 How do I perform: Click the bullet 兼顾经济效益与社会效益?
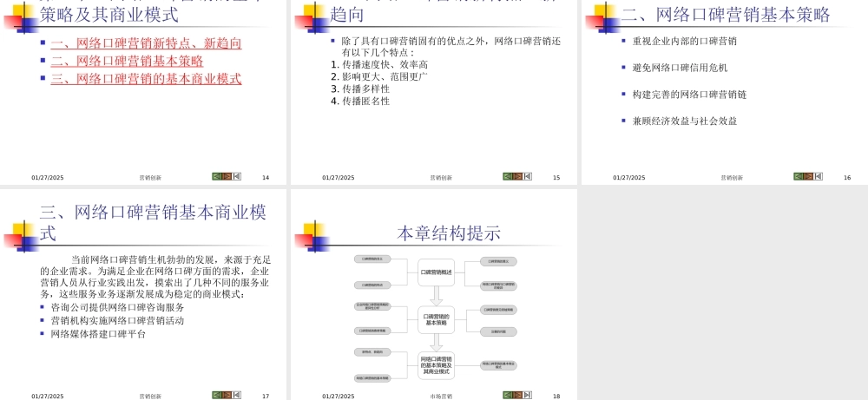tap(685, 121)
